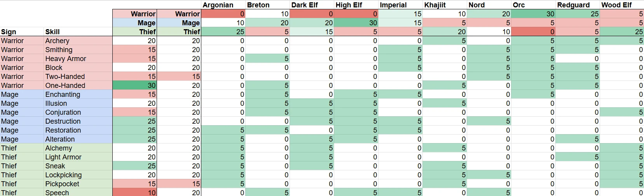Click the Sign header cell
Screen dimensions: 644x196
point(22,32)
